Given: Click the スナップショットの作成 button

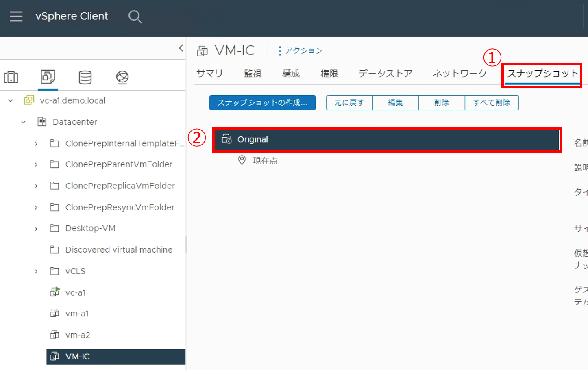Looking at the screenshot, I should tap(262, 103).
